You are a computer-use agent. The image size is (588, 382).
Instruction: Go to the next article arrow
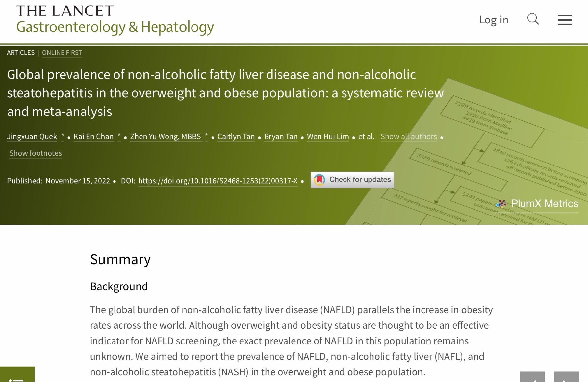(566, 377)
